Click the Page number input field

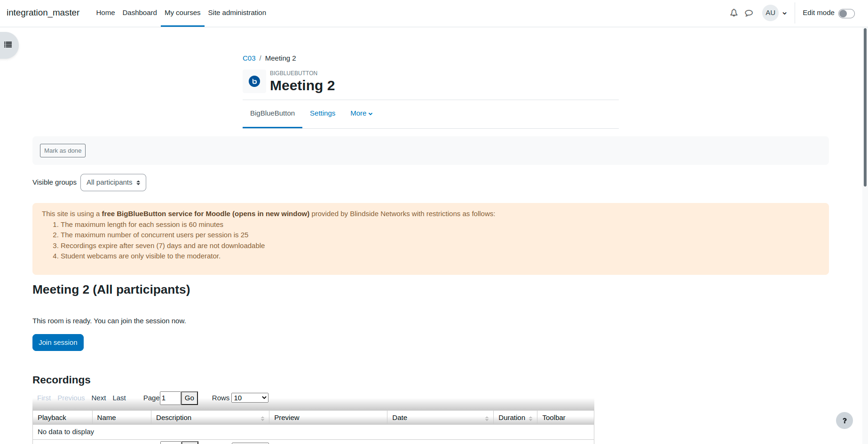(x=170, y=398)
